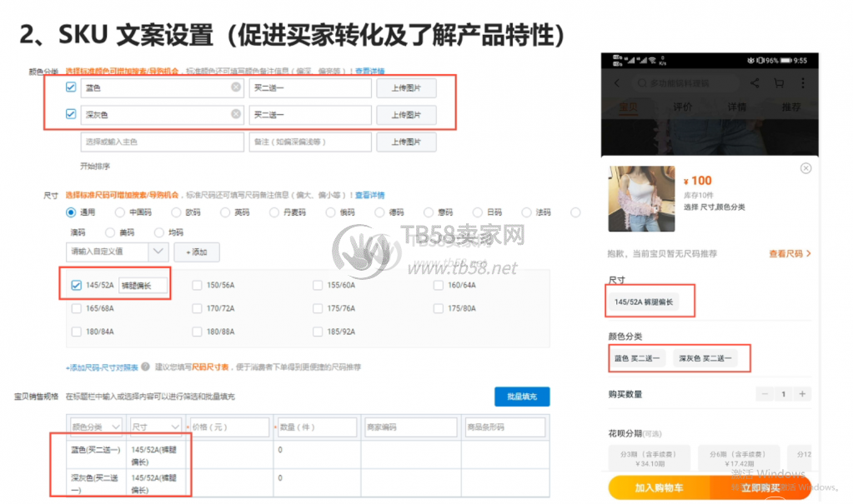Switch to the 评价 tab in phone preview

pos(683,107)
